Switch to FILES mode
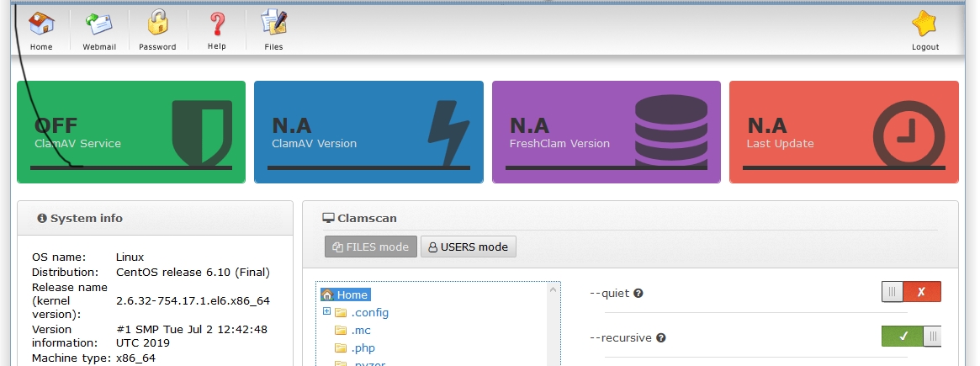 tap(370, 247)
